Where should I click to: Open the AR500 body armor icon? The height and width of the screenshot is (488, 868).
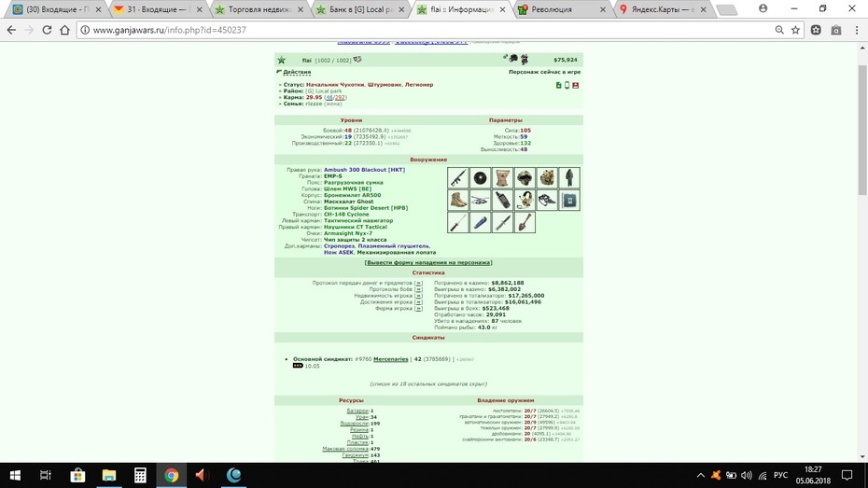pyautogui.click(x=546, y=178)
